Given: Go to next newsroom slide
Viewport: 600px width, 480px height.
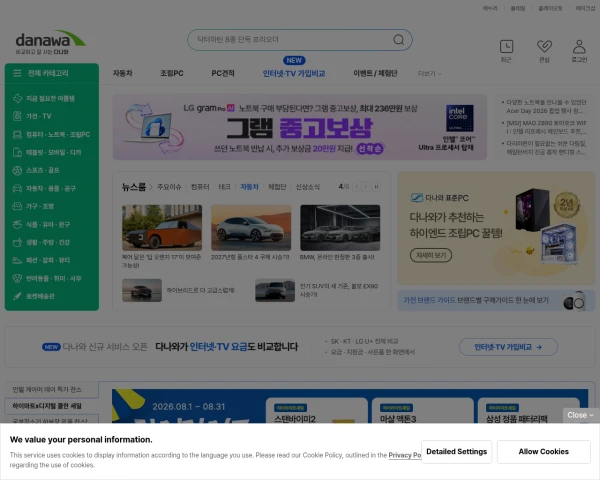Looking at the screenshot, I should point(366,187).
